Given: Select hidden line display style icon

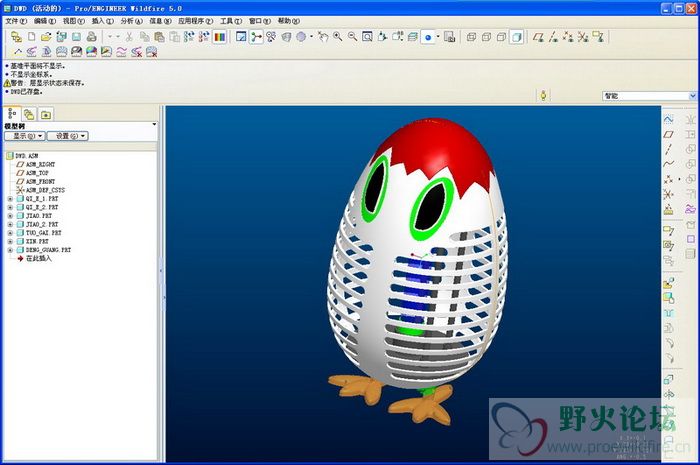Looking at the screenshot, I should 487,37.
